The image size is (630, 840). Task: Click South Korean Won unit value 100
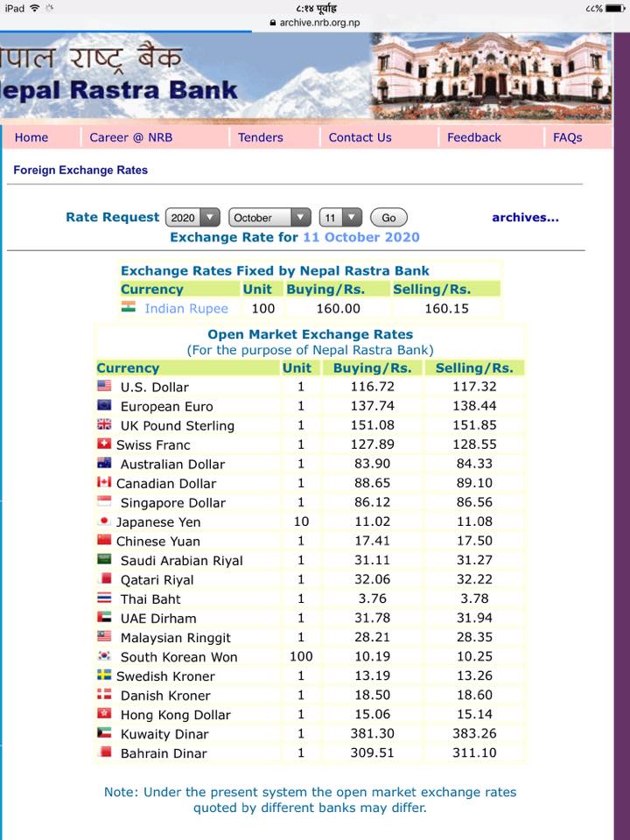(301, 657)
